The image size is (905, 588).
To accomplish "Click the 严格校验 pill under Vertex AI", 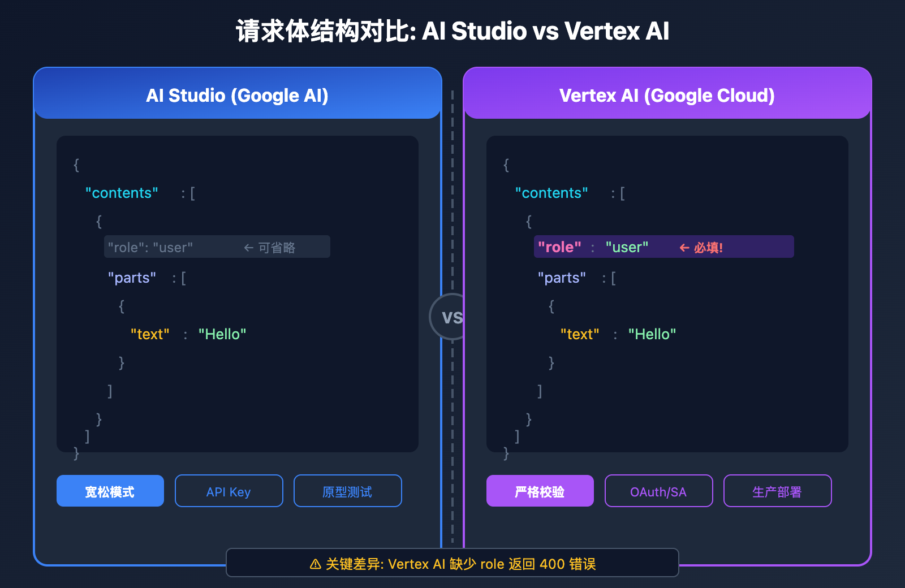I will point(540,491).
